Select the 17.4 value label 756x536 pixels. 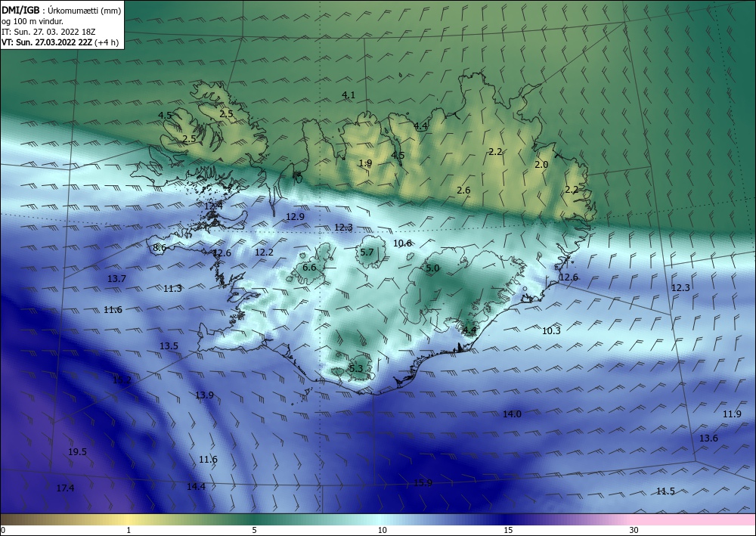(66, 488)
